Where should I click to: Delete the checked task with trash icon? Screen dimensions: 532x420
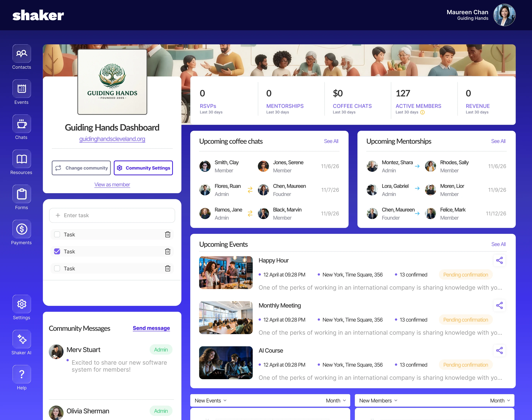(x=168, y=252)
